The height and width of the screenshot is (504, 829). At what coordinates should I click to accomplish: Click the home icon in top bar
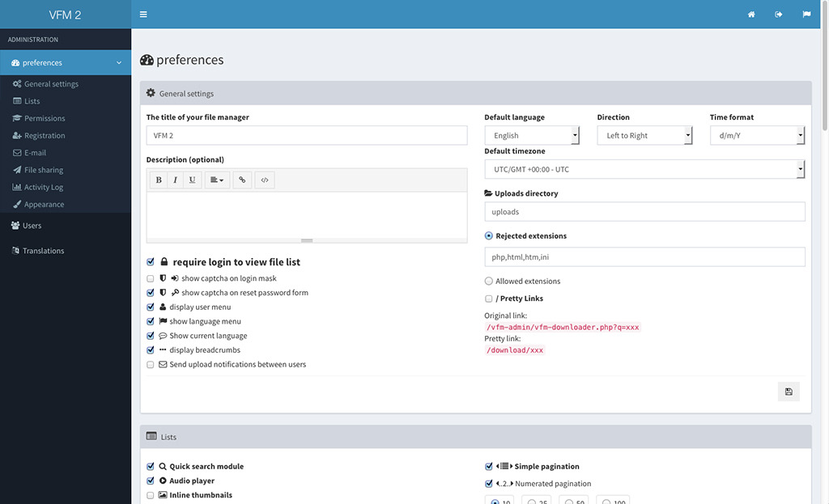tap(751, 15)
